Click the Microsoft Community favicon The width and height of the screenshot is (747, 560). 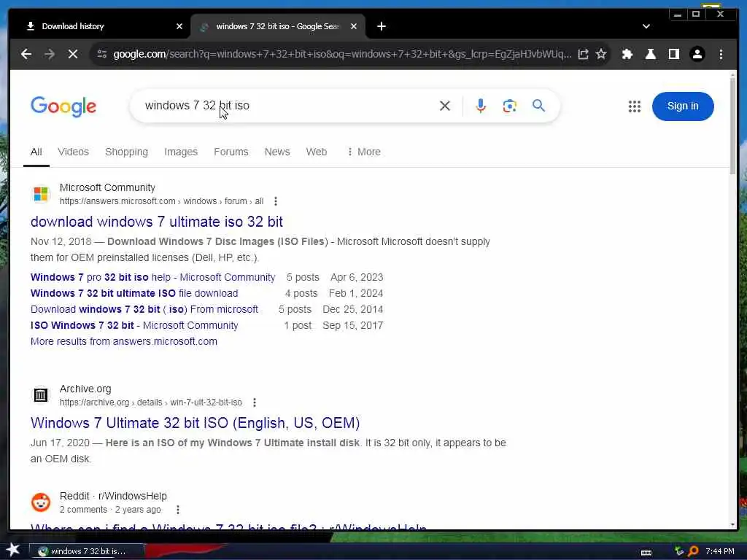[x=41, y=194]
